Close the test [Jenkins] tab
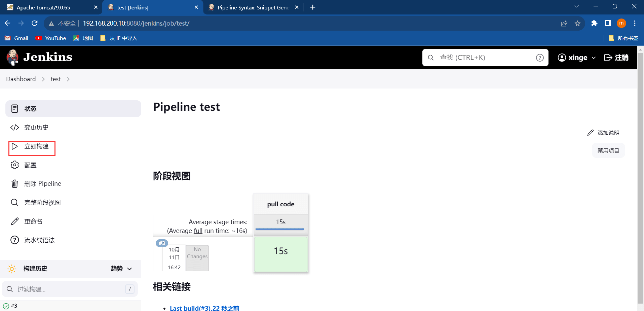This screenshot has height=311, width=644. (196, 7)
